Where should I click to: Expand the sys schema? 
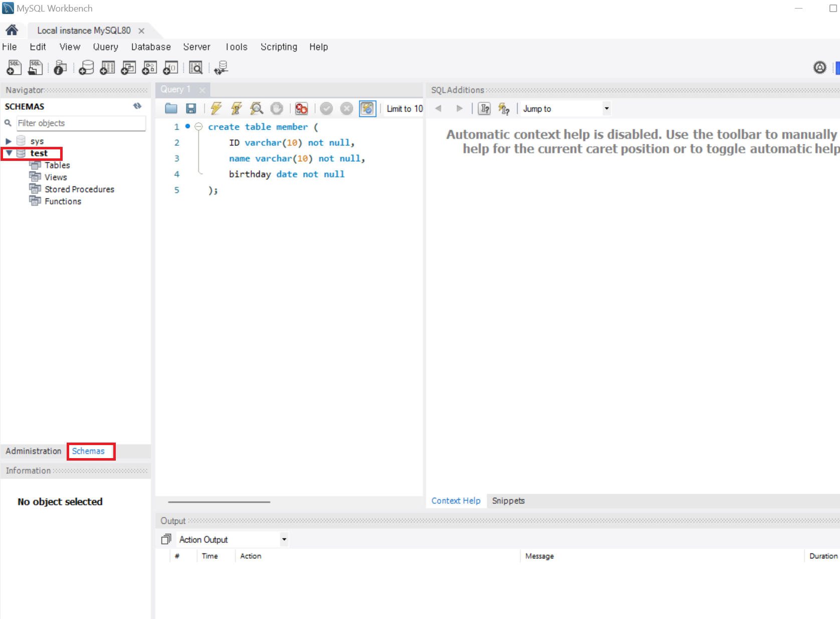(x=9, y=141)
